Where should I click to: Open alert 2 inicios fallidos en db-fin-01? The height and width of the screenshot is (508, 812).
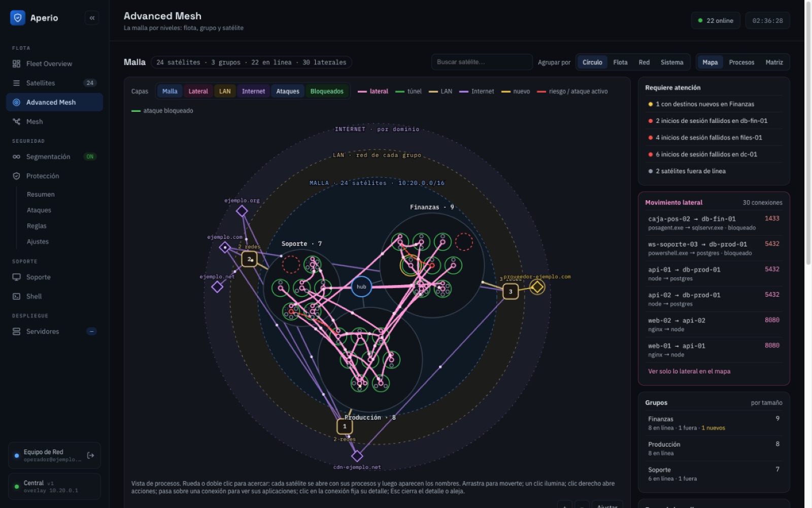[714, 121]
